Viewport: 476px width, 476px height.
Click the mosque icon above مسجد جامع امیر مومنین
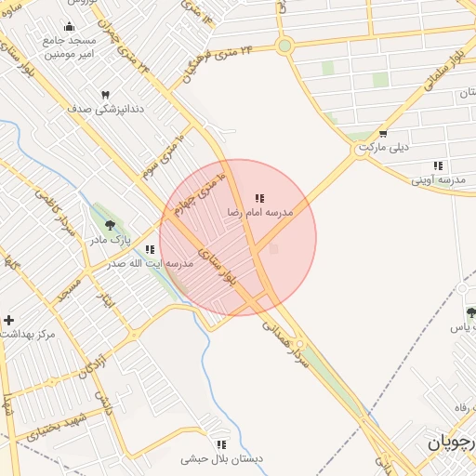click(x=69, y=27)
